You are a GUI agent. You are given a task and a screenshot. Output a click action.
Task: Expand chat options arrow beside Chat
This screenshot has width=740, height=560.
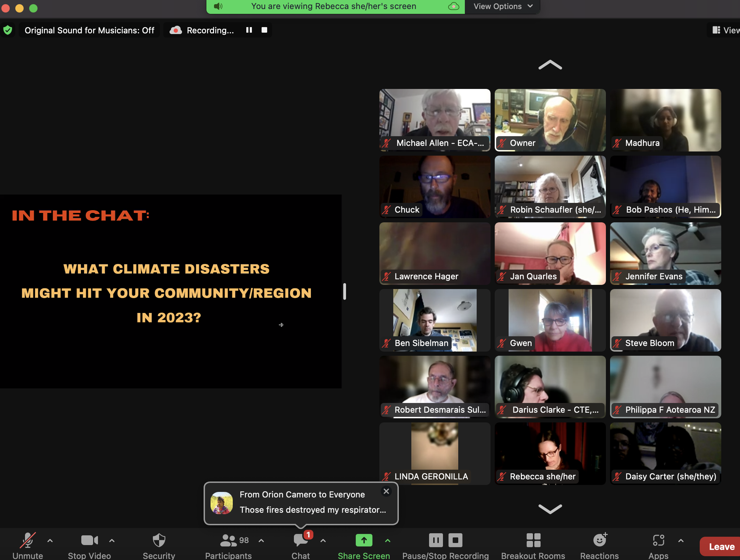(x=323, y=541)
